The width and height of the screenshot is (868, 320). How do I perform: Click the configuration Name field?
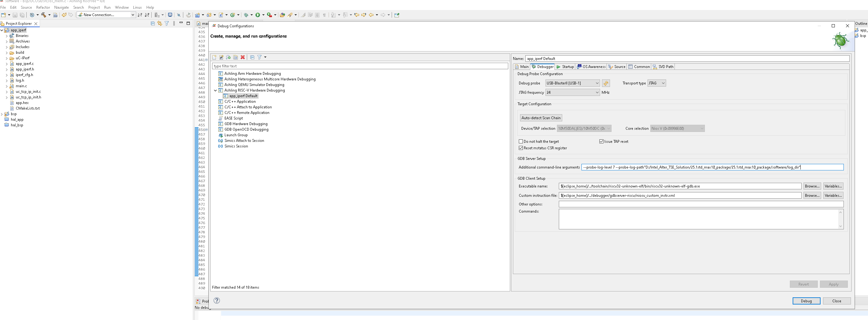[687, 59]
